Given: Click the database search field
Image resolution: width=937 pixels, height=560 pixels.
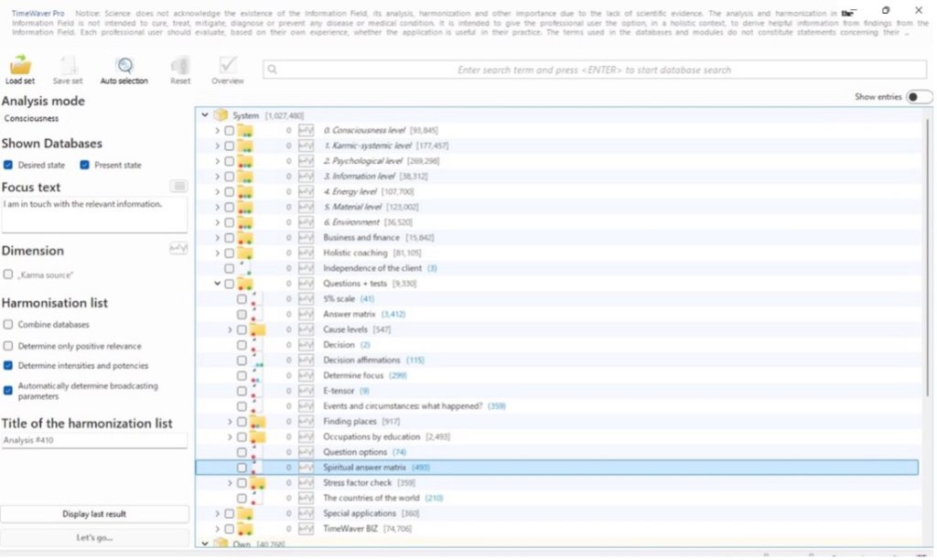Looking at the screenshot, I should pyautogui.click(x=593, y=70).
